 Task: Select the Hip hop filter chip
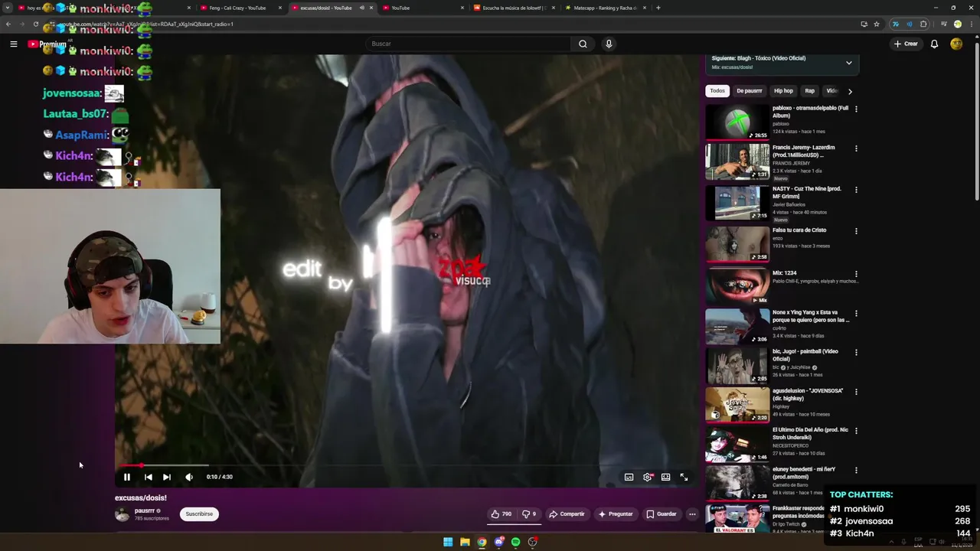[x=783, y=91]
